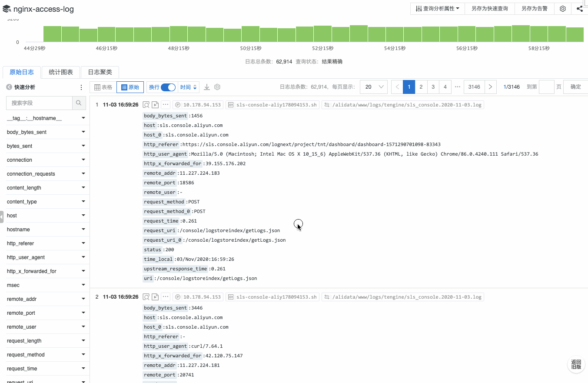Click the sidebar collapse handle on left edge
The image size is (588, 383).
tap(2, 216)
